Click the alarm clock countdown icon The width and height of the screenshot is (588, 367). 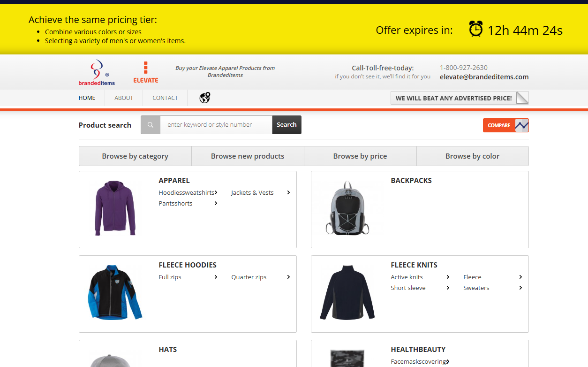pos(475,29)
